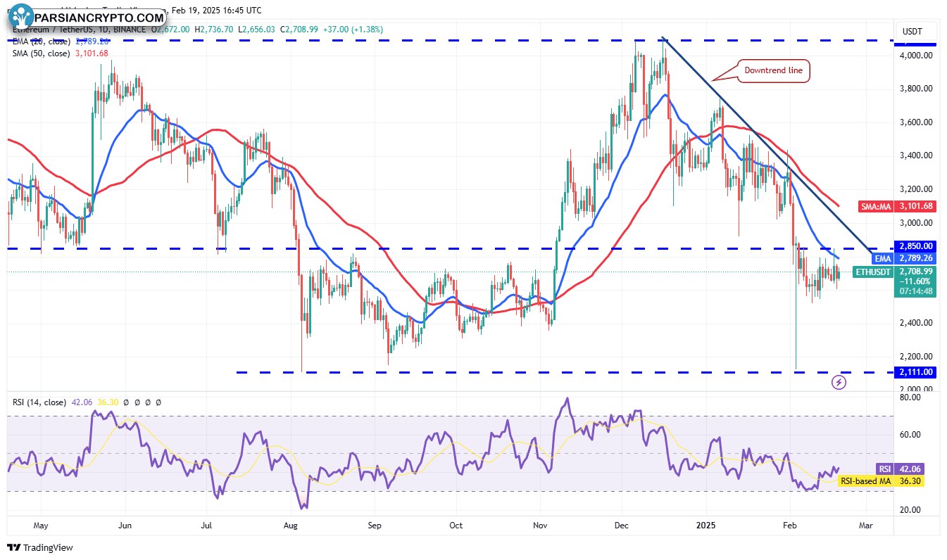Click the +37.00 (+1.38%) change value

[x=351, y=30]
